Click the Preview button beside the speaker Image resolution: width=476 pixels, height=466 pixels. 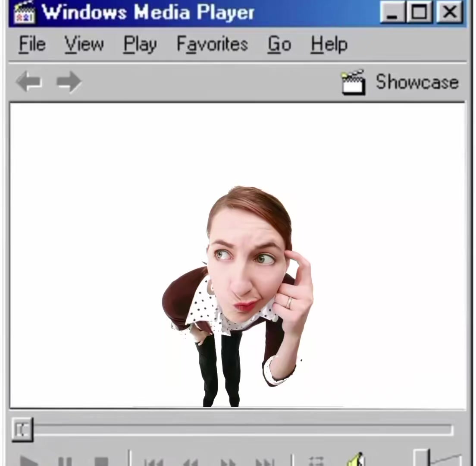coord(316,461)
